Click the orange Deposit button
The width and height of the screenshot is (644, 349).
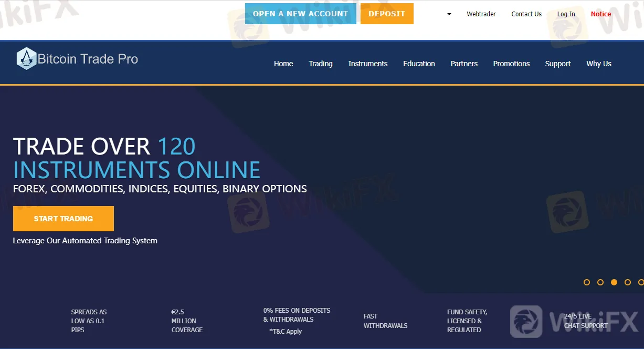[x=387, y=14]
